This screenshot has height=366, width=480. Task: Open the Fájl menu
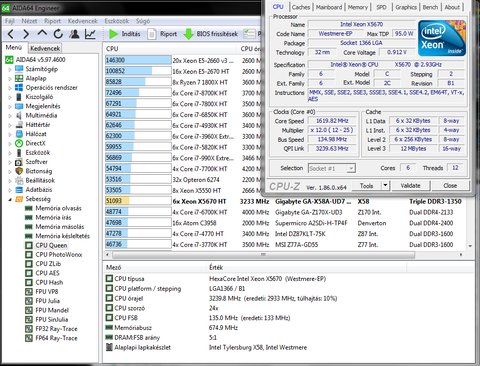pyautogui.click(x=9, y=21)
